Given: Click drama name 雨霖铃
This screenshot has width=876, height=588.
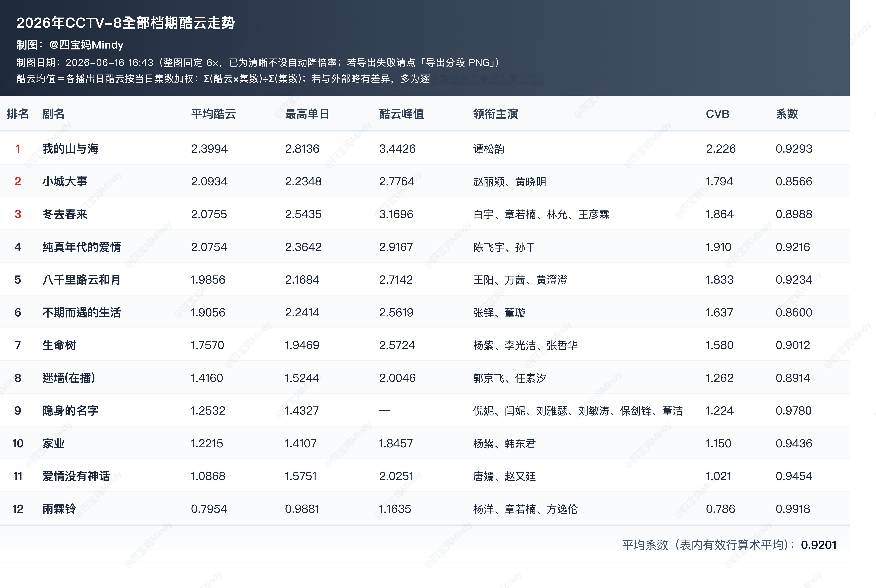Looking at the screenshot, I should click(59, 509).
